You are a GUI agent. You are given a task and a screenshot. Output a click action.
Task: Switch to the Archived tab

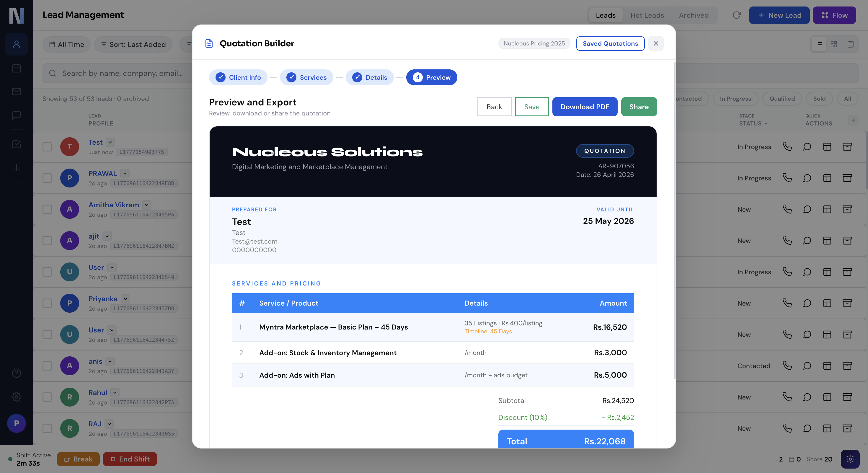(x=694, y=15)
